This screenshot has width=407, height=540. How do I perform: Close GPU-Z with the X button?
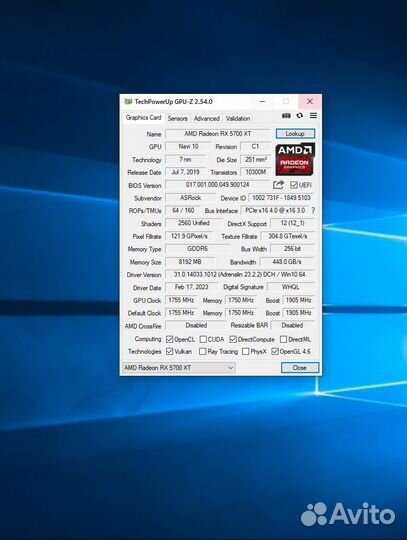pos(310,102)
